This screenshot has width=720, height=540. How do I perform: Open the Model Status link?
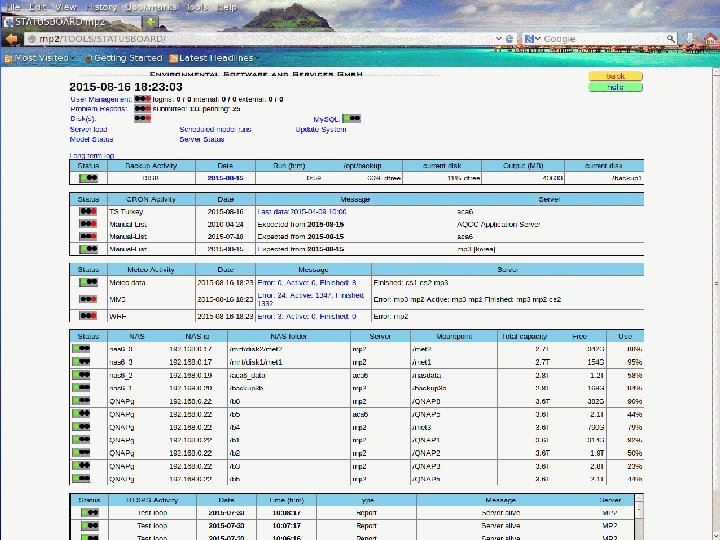click(x=91, y=139)
